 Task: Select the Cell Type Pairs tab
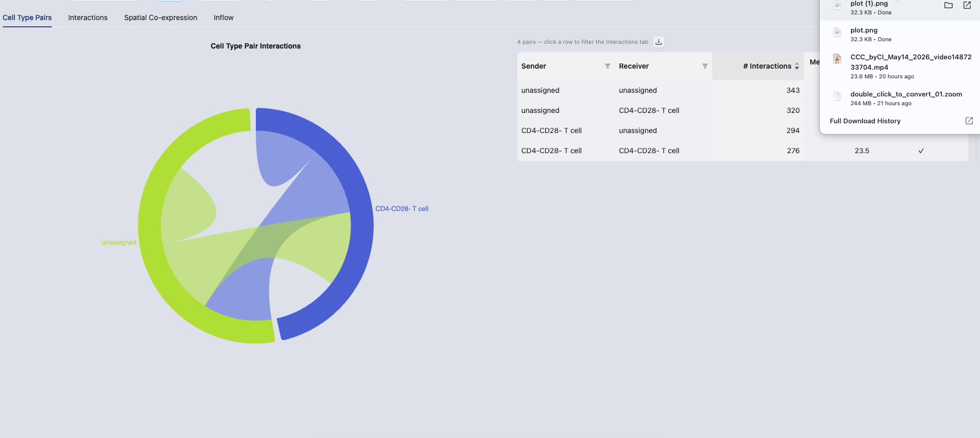(27, 18)
